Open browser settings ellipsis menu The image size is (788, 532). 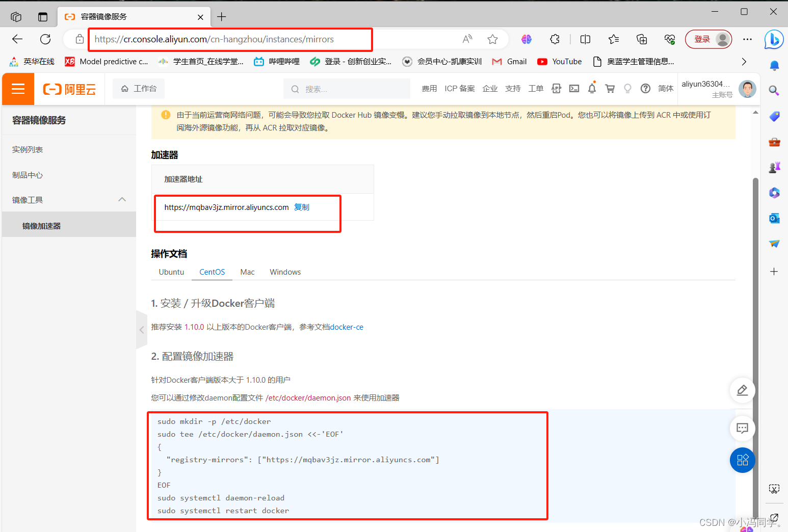(x=747, y=39)
